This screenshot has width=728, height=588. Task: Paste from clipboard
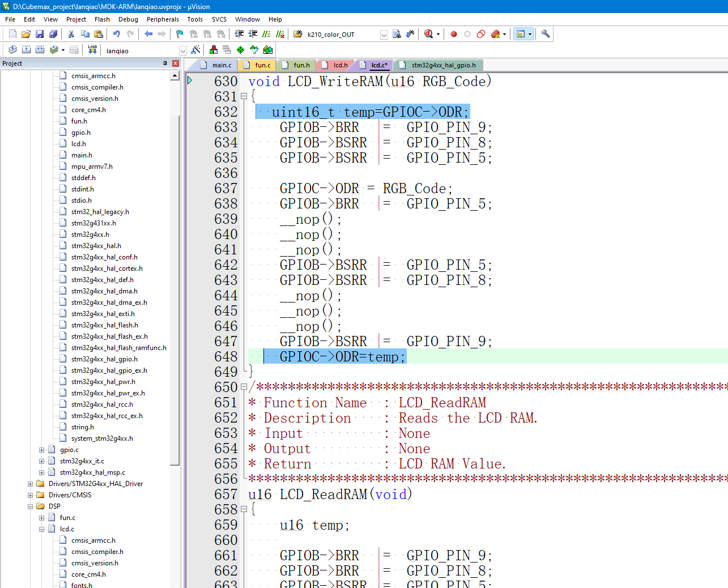[x=99, y=34]
